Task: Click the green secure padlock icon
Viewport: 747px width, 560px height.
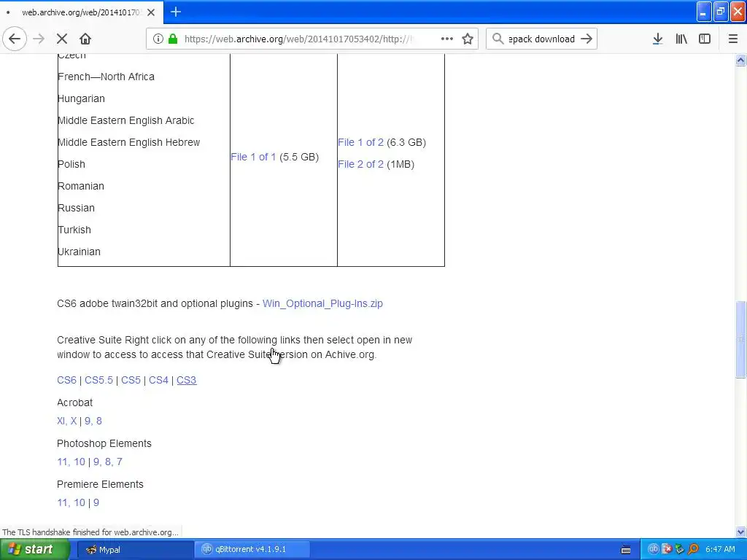Action: click(173, 39)
